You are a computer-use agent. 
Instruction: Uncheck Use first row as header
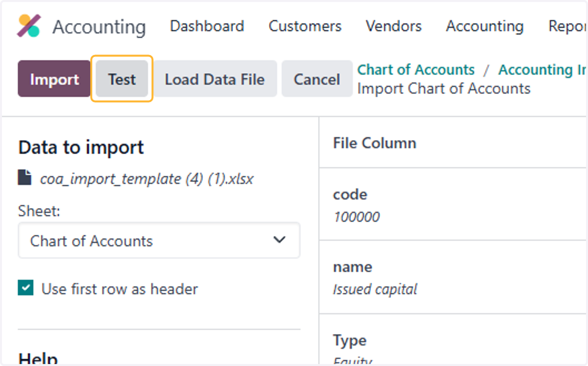click(x=25, y=288)
